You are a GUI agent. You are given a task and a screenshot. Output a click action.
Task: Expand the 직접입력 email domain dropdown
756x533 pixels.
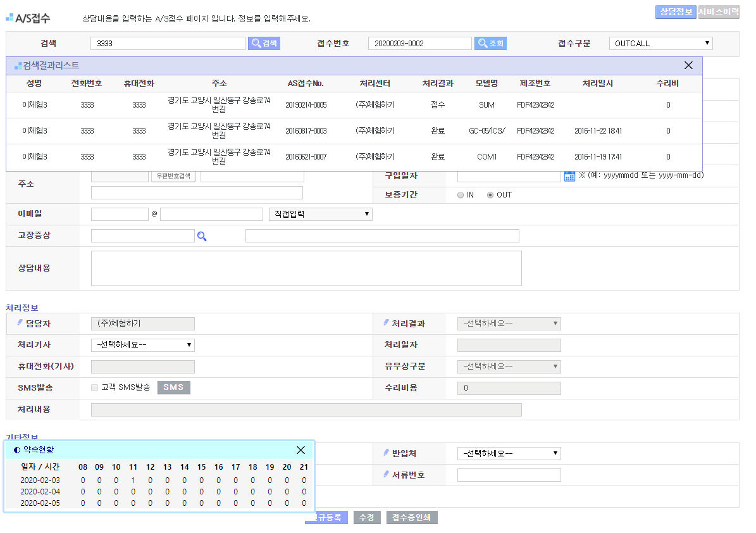320,214
